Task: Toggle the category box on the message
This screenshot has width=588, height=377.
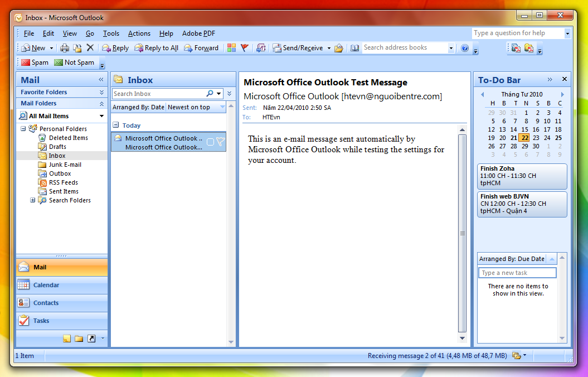Action: 210,142
